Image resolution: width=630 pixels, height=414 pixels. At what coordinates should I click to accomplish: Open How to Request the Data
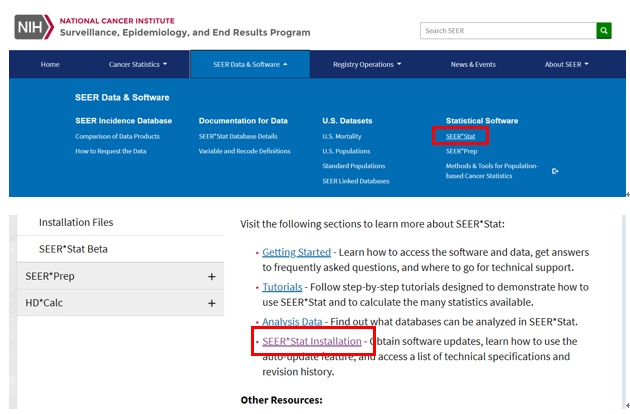point(110,151)
